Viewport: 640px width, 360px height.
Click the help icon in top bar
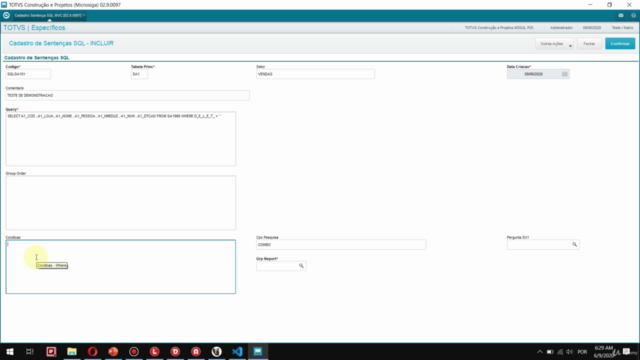pos(633,16)
